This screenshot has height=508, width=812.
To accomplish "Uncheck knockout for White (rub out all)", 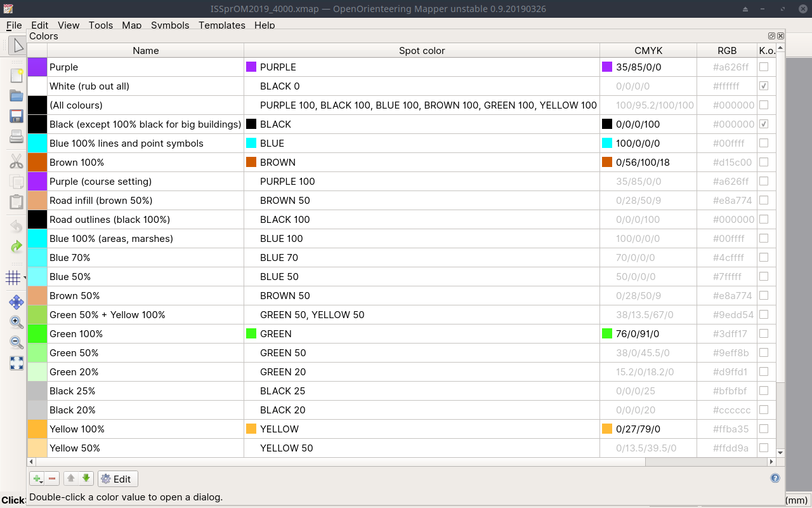I will 764,86.
